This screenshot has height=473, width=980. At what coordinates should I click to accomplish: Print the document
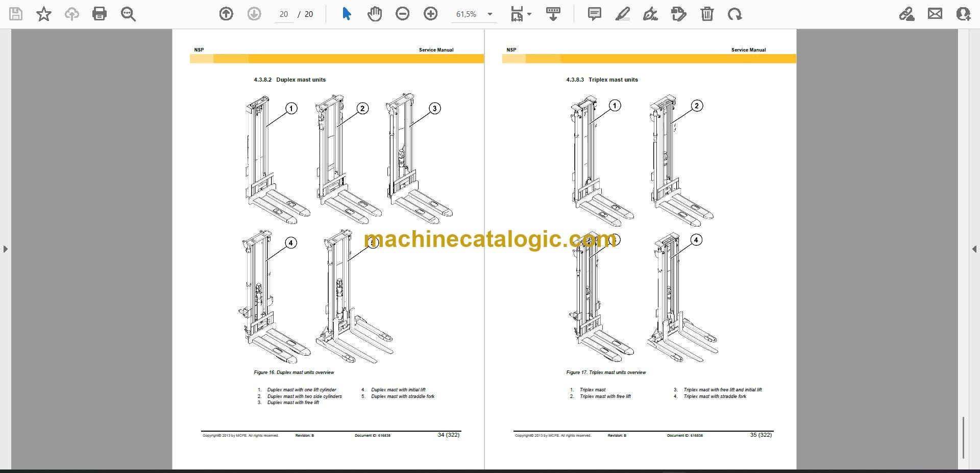(x=100, y=14)
